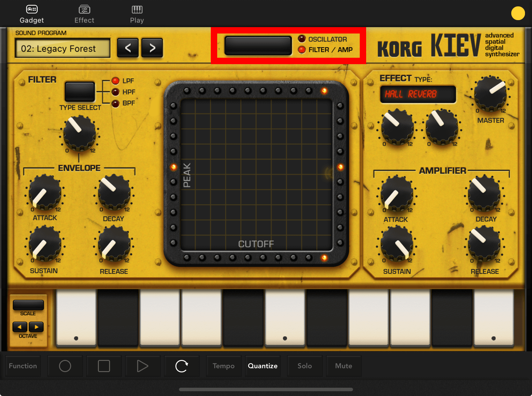
Task: Click the yellow circle indicator top right
Action: tap(518, 13)
